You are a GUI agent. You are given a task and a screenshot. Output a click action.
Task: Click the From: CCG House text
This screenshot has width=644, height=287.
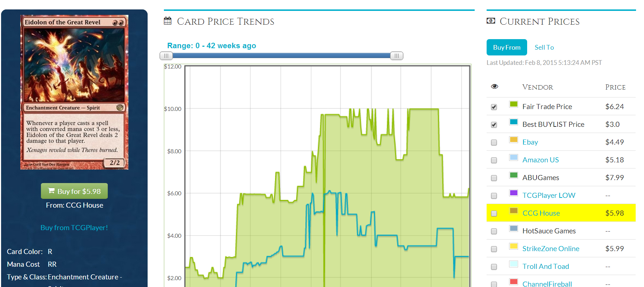click(x=75, y=205)
